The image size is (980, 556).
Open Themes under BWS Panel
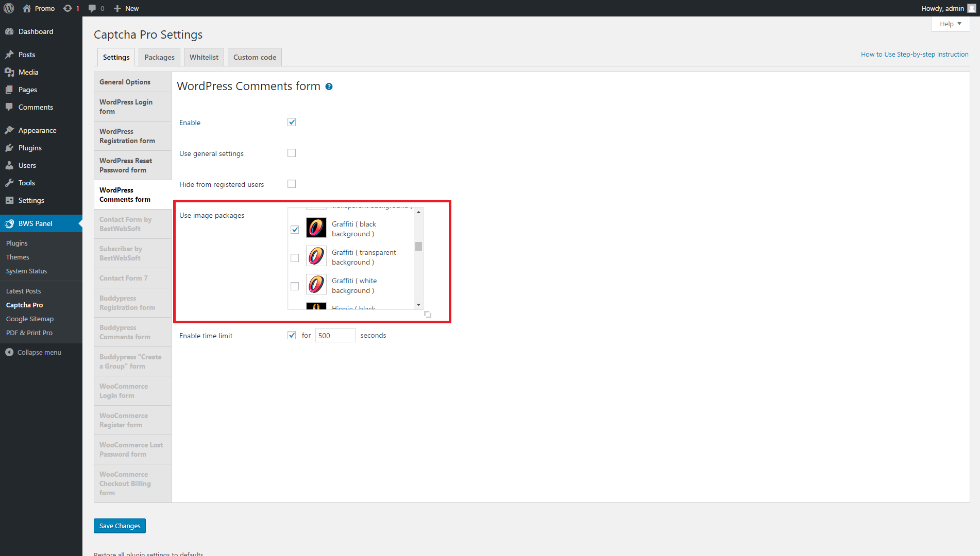coord(18,257)
